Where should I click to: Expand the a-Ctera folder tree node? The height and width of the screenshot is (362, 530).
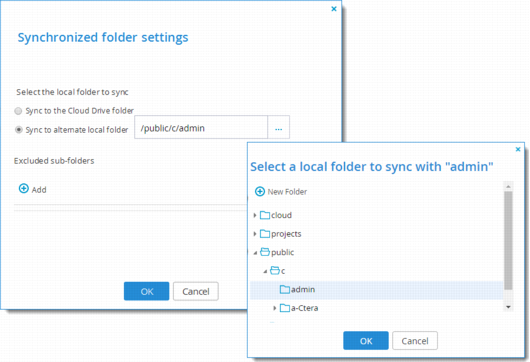(x=274, y=308)
